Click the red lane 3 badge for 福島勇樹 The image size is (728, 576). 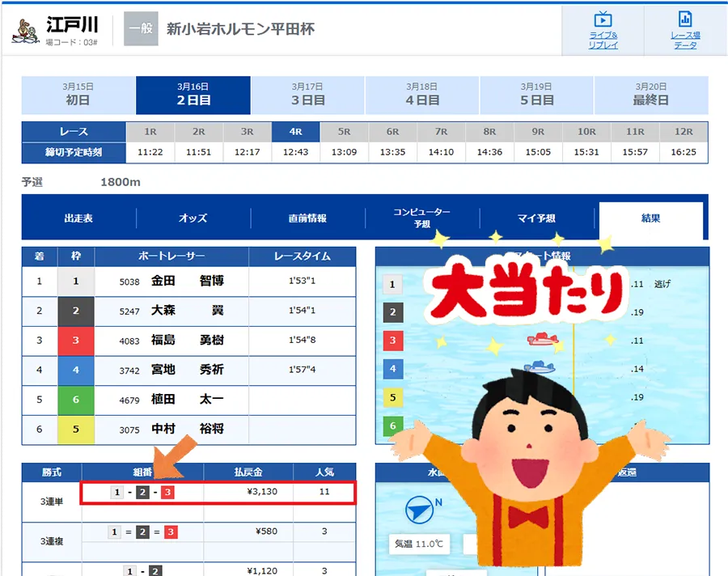pos(76,341)
